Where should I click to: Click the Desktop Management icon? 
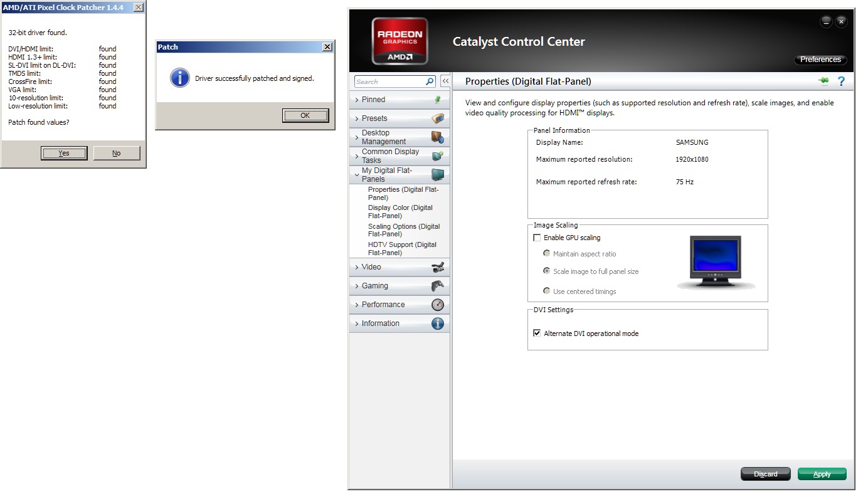pos(438,137)
